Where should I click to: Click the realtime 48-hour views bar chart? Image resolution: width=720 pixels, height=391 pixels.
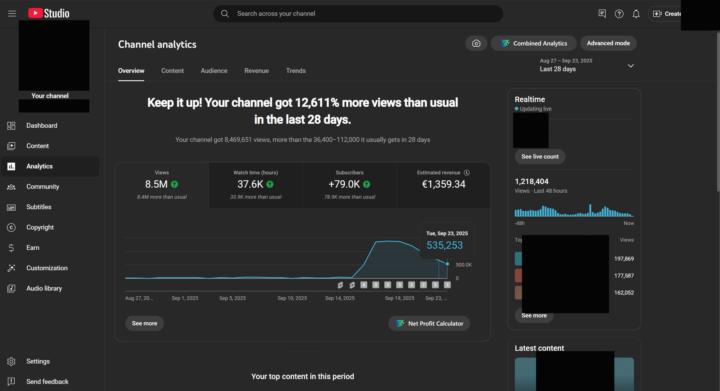click(574, 210)
